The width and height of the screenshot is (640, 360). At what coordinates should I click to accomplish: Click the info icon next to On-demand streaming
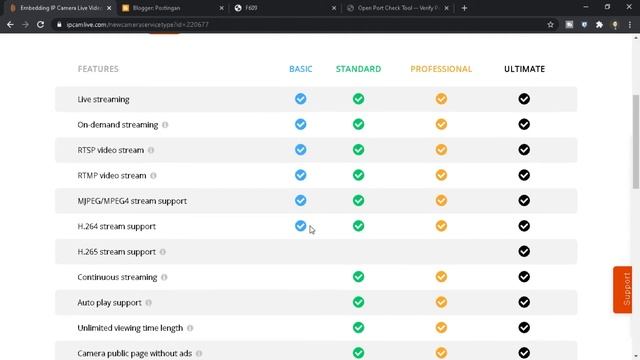point(165,125)
